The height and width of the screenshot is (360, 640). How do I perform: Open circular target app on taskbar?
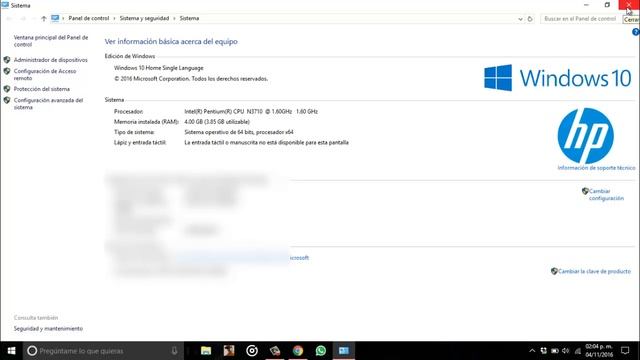point(252,351)
